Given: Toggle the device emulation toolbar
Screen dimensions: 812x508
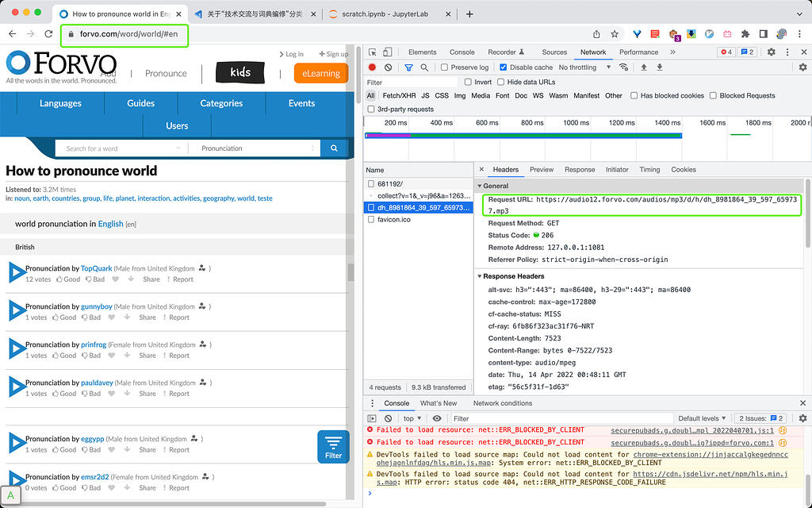Looking at the screenshot, I should coord(386,52).
